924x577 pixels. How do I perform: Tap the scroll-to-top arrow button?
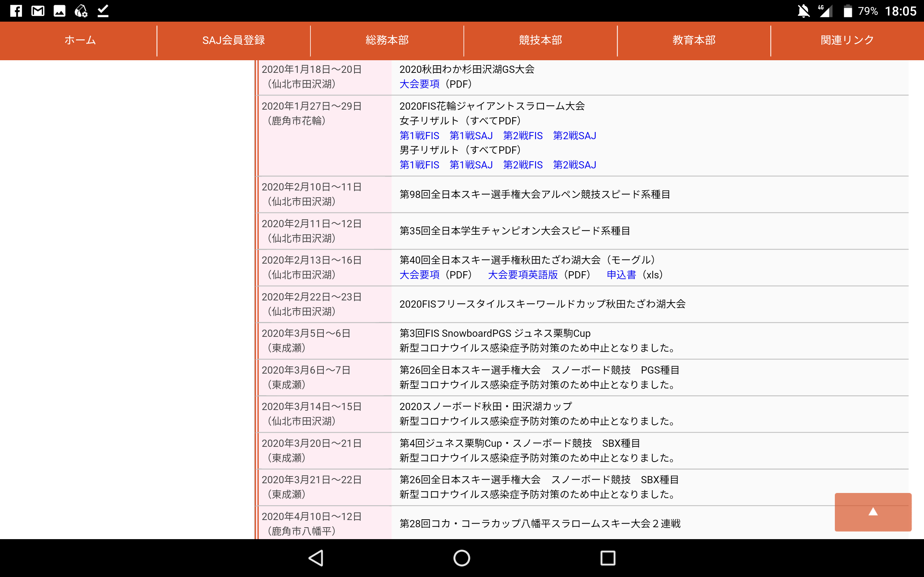[872, 512]
